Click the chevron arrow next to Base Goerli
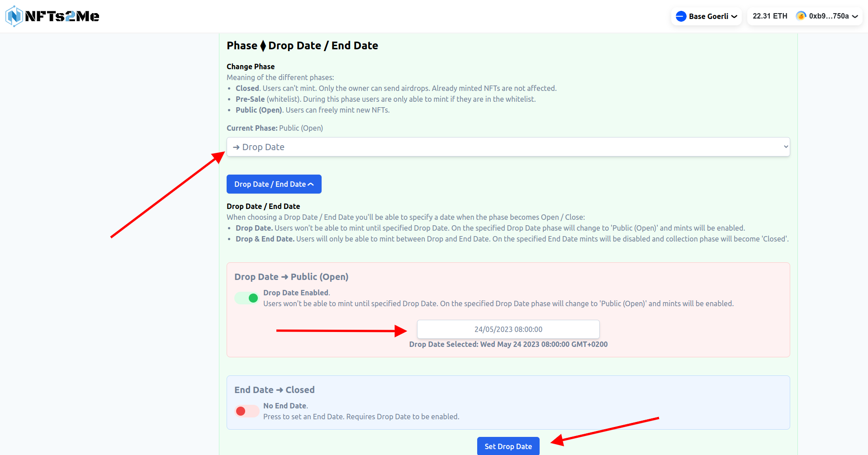Screen dimensions: 868x455 (734, 16)
